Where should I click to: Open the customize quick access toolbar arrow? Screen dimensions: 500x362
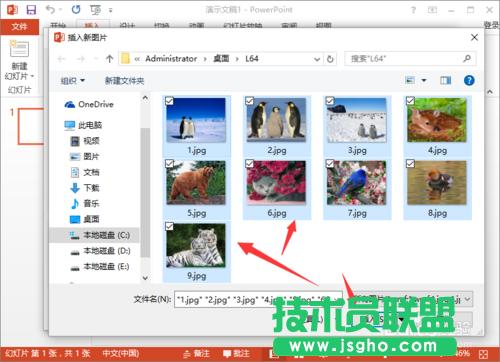pyautogui.click(x=111, y=11)
